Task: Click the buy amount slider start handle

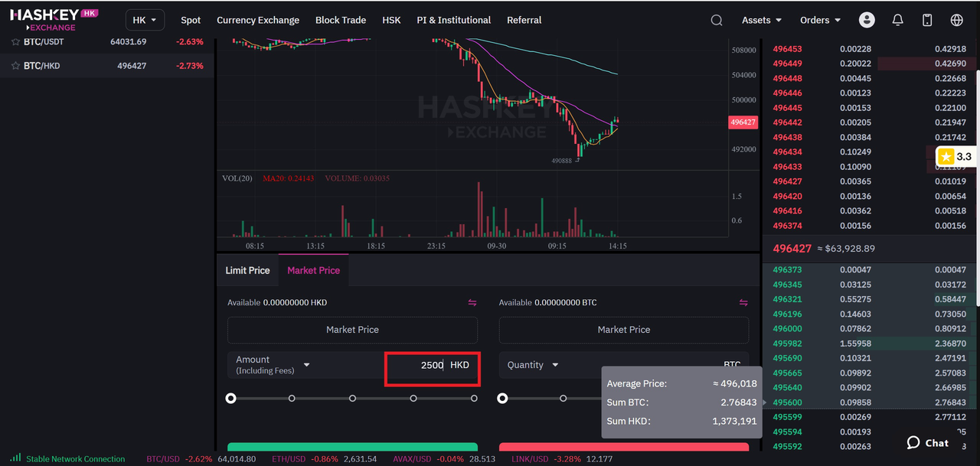Action: coord(231,398)
